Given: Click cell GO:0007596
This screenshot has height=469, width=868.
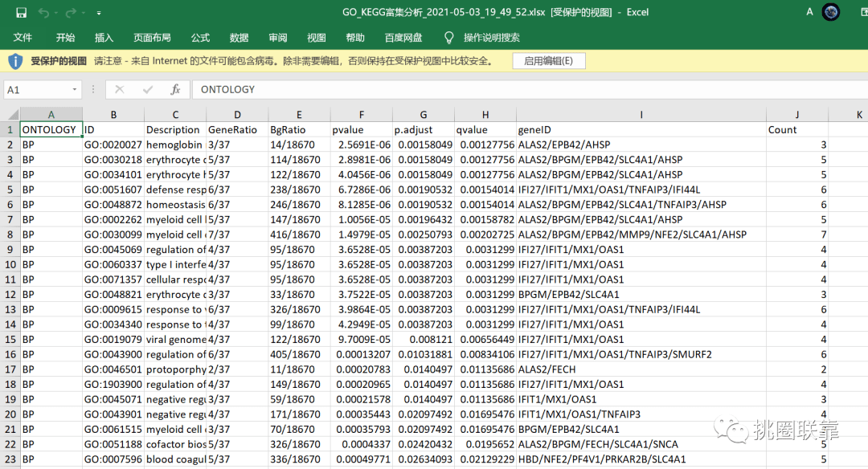Looking at the screenshot, I should (x=113, y=459).
